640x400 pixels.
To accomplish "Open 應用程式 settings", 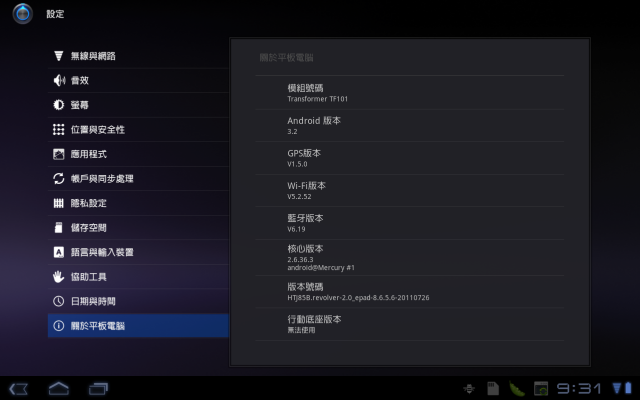I will (x=138, y=154).
